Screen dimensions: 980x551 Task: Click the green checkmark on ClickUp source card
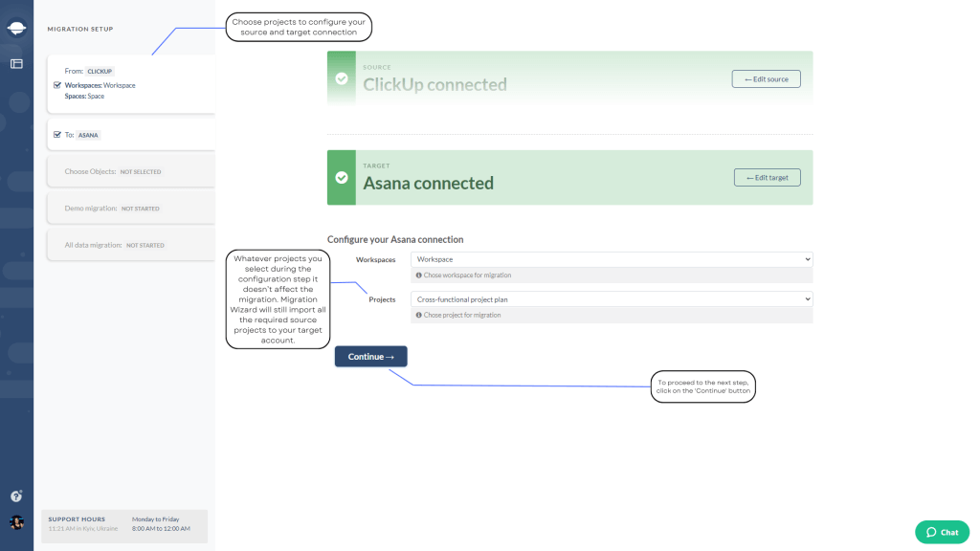pos(341,77)
